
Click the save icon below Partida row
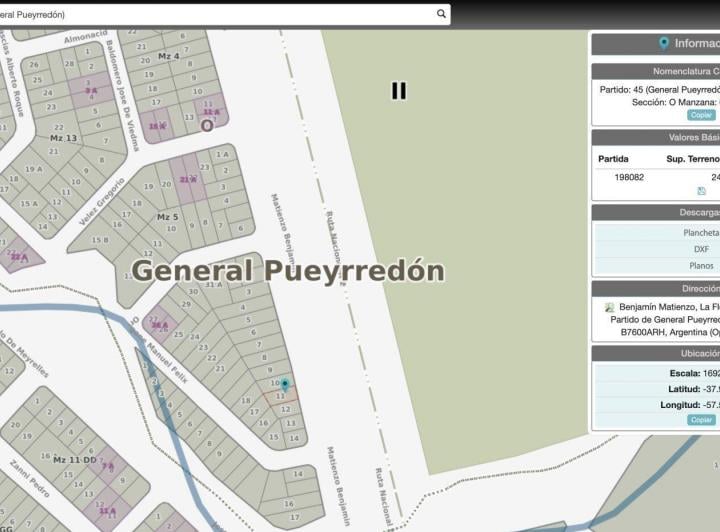(701, 191)
